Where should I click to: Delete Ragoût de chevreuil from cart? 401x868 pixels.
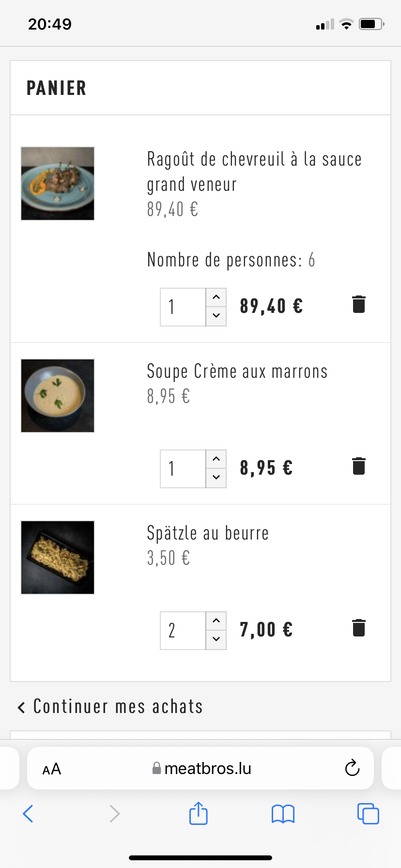pos(359,305)
